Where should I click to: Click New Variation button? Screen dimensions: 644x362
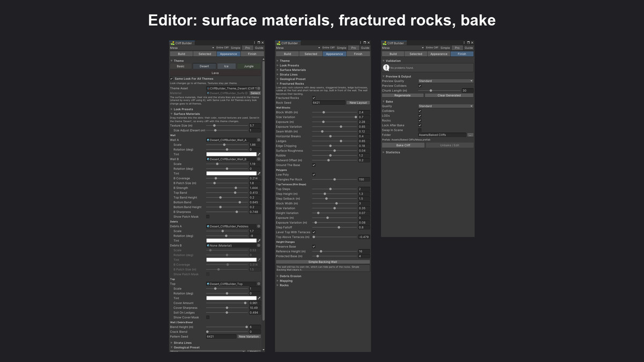coord(249,337)
